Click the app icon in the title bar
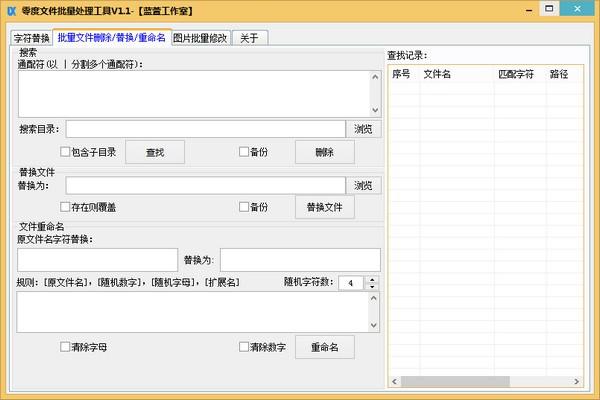The image size is (600, 400). coord(11,10)
